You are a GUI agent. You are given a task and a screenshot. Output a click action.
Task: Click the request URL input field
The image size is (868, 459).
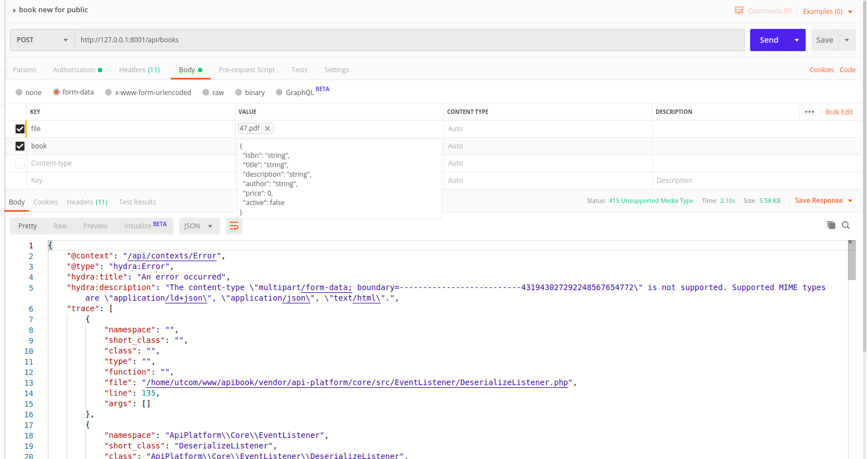coord(409,40)
